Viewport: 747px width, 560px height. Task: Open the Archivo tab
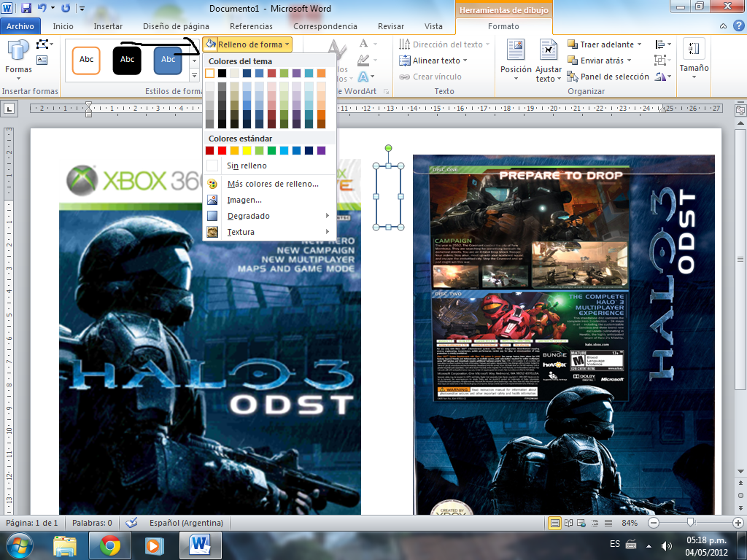[20, 26]
